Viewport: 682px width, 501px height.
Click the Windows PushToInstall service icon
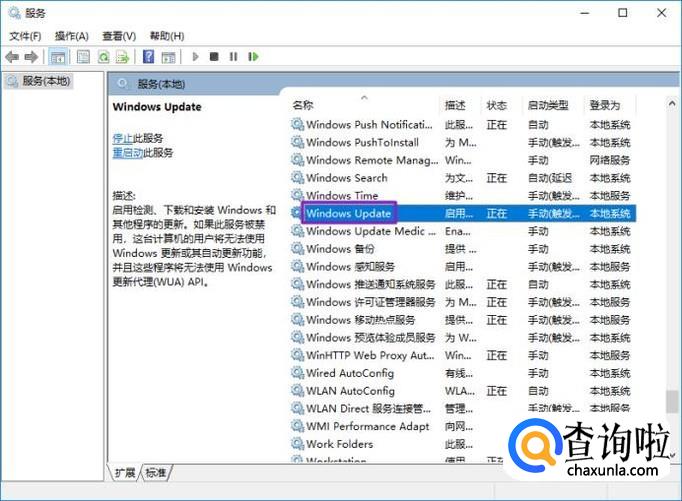click(x=298, y=142)
